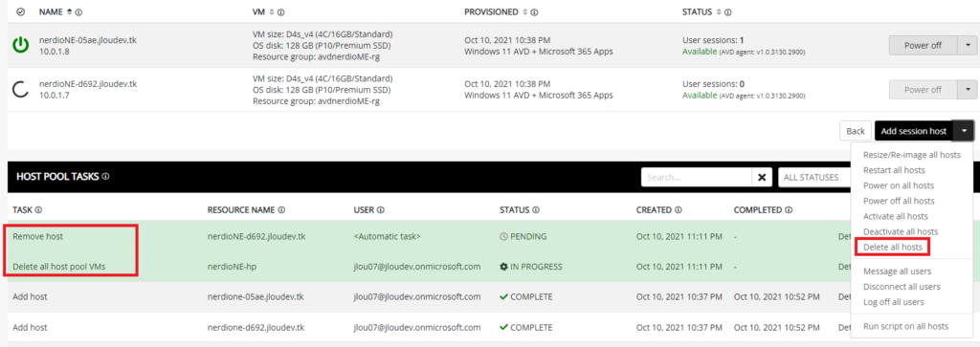Sort hosts by VM column arrows
Viewport: 980px width, 347px height.
[x=273, y=11]
